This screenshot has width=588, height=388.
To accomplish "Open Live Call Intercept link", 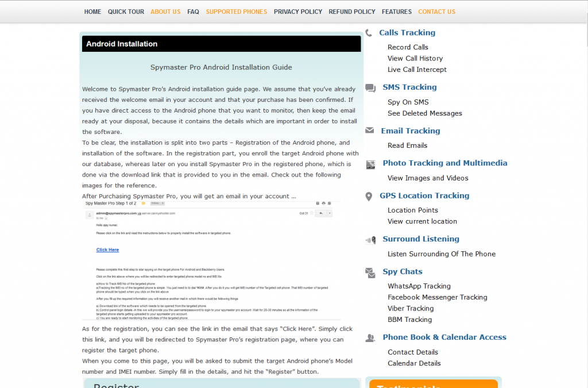I will click(417, 70).
